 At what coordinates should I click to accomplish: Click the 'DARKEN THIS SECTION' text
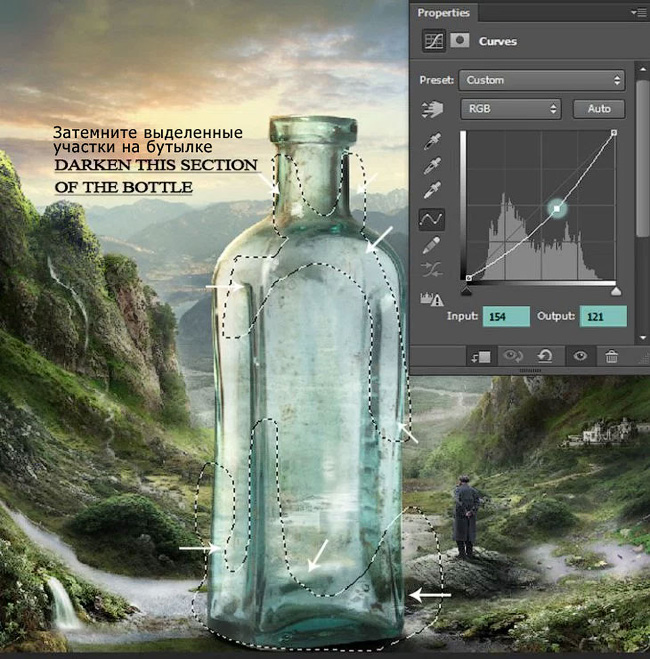[156, 165]
